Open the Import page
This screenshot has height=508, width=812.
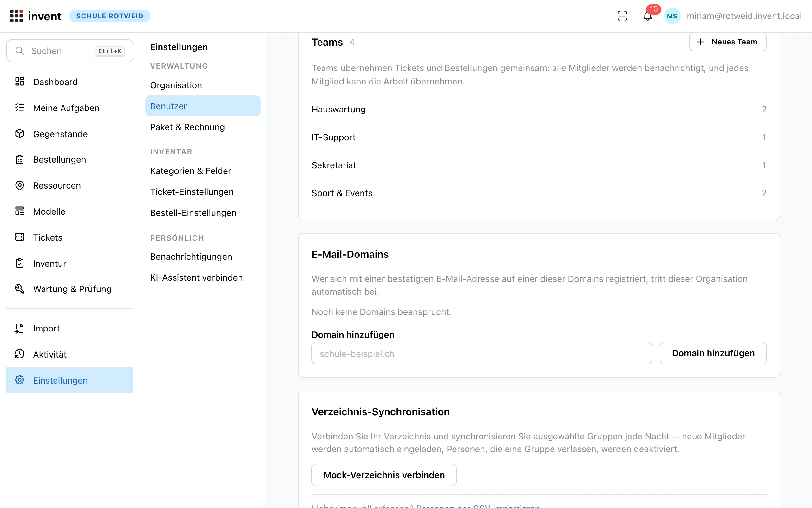(70, 328)
